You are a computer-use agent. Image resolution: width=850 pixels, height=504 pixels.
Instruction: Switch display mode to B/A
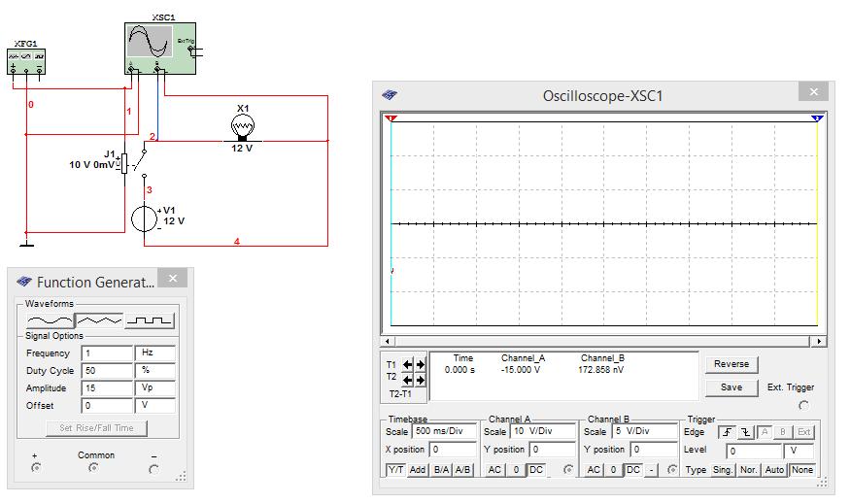[x=441, y=470]
